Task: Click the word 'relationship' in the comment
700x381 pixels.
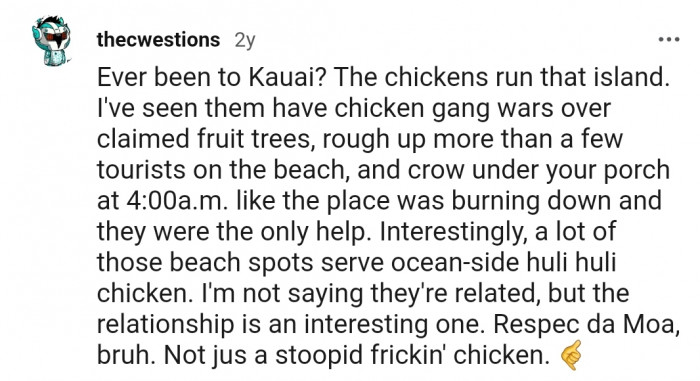Action: (166, 324)
